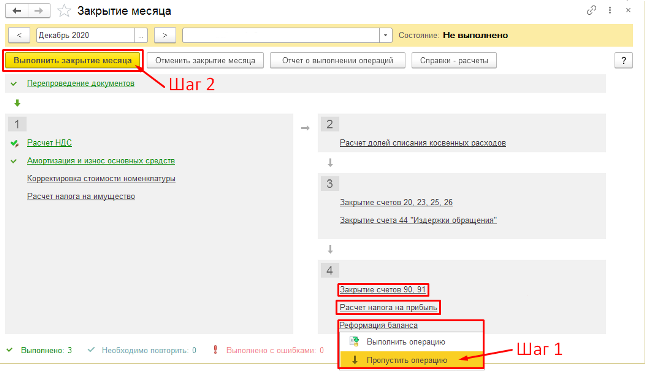Choose Пропустить операцию from context menu
The image size is (651, 373).
[x=411, y=360]
